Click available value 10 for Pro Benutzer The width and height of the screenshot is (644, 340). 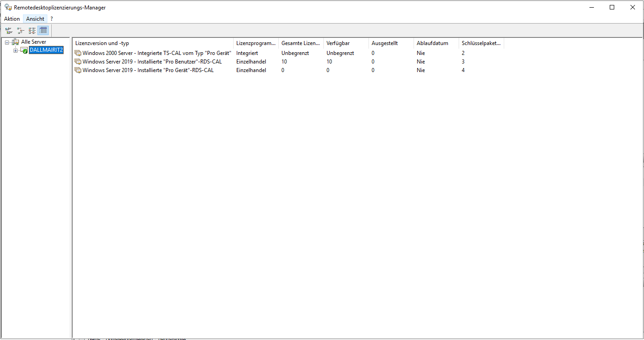329,62
